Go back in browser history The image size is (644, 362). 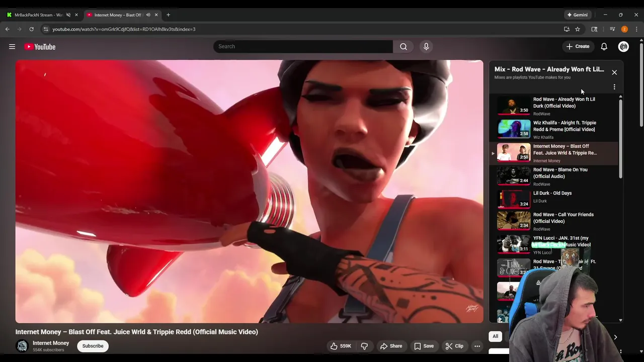(x=8, y=29)
